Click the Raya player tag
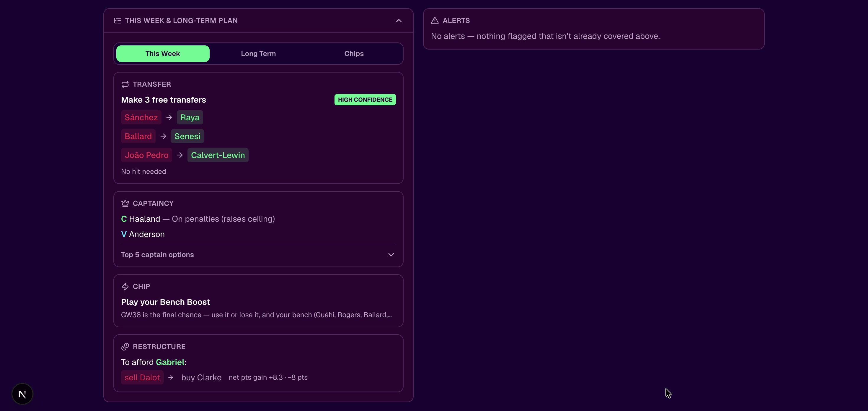Viewport: 868px width, 411px height. tap(190, 117)
